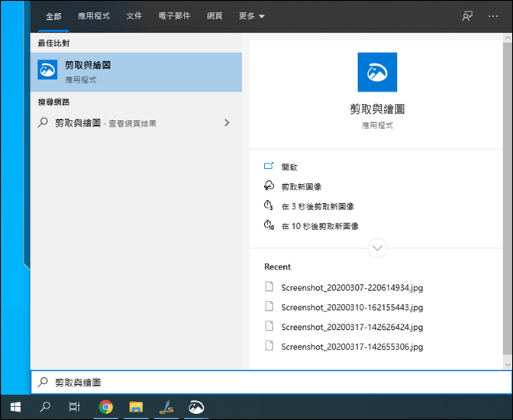The width and height of the screenshot is (513, 420).
Task: Open the Windows Start menu
Action: tap(15, 407)
